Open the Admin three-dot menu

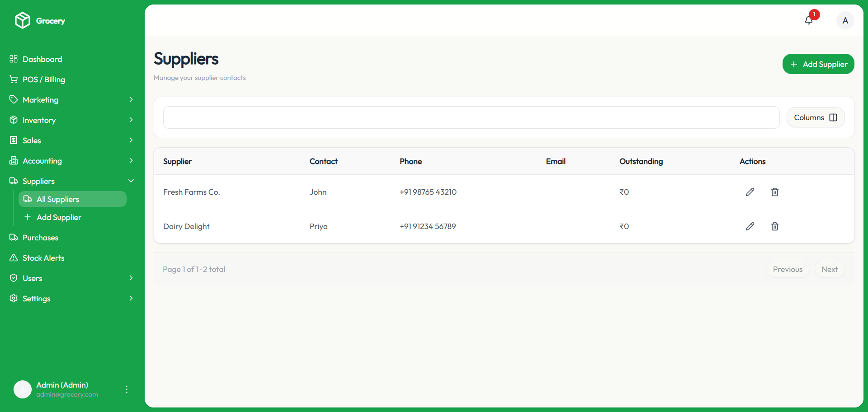click(x=127, y=389)
